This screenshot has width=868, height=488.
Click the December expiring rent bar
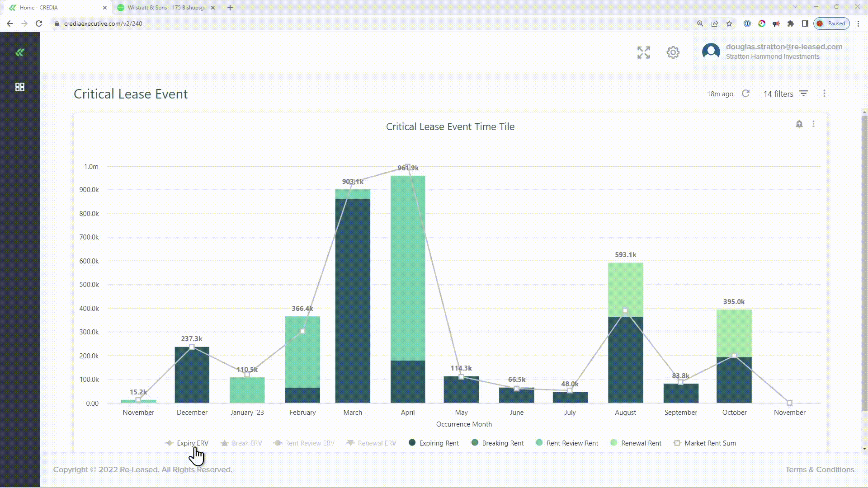pyautogui.click(x=192, y=375)
